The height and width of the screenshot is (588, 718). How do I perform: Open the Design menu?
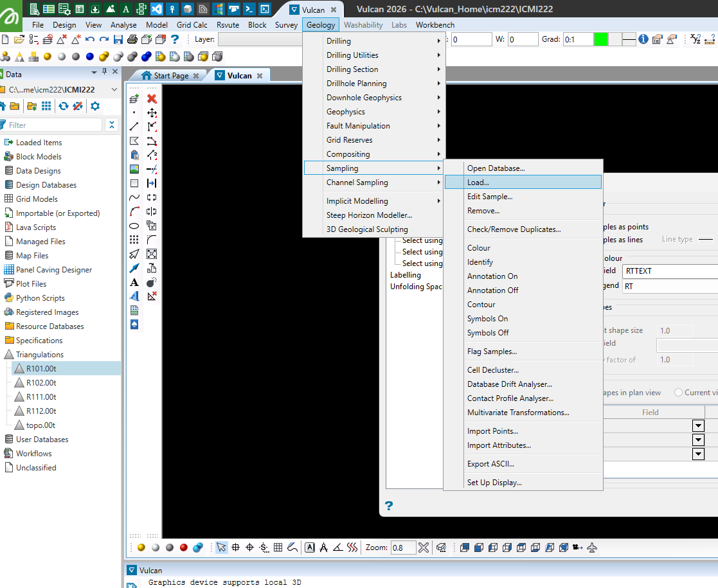tap(64, 24)
